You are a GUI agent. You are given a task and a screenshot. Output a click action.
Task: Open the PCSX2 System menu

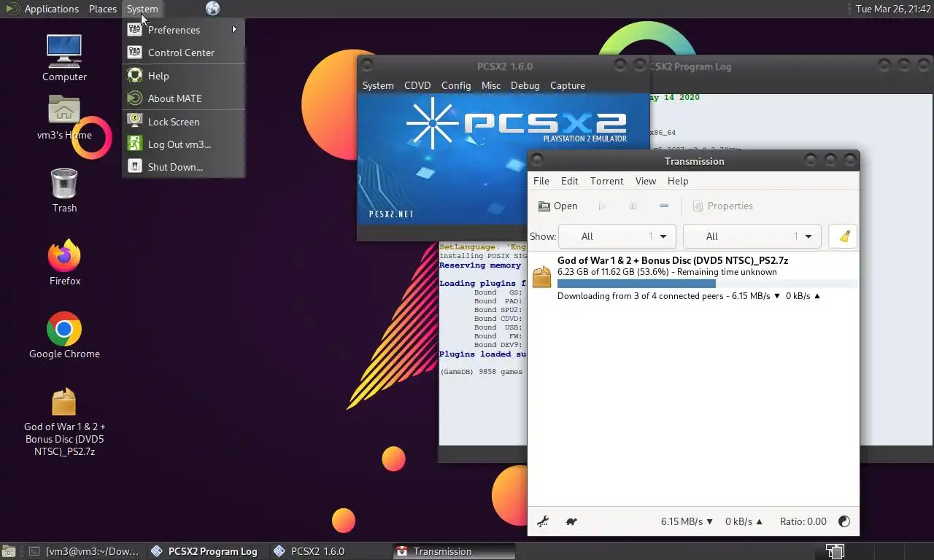(x=378, y=85)
